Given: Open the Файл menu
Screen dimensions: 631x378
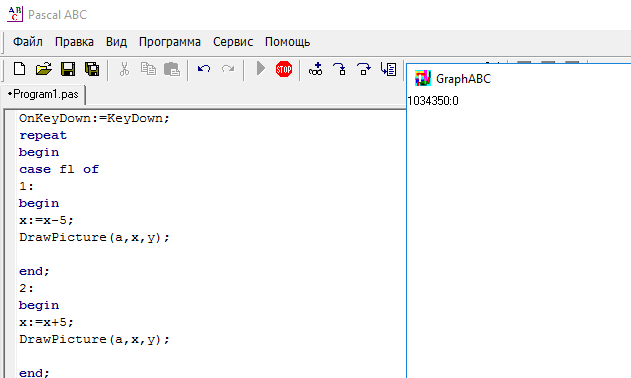Looking at the screenshot, I should pos(28,42).
